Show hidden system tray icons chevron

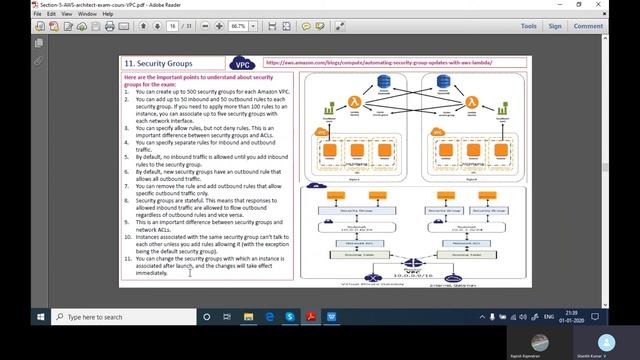point(482,317)
